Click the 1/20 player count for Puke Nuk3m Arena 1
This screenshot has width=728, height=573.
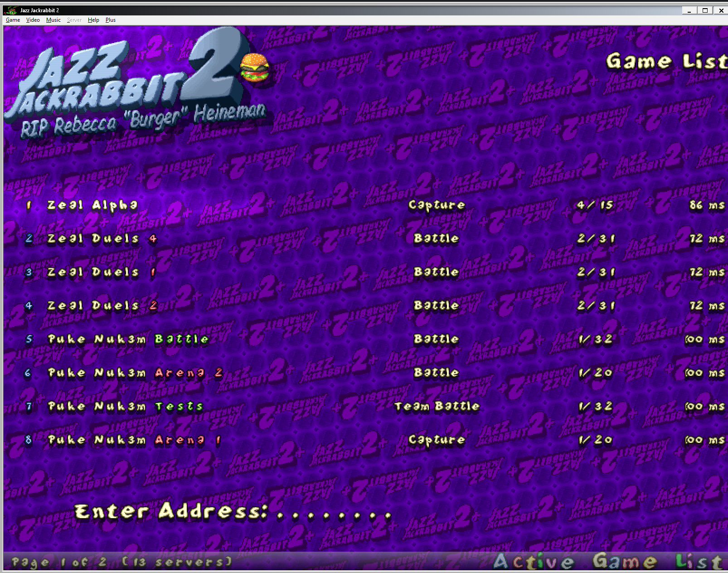click(x=596, y=440)
